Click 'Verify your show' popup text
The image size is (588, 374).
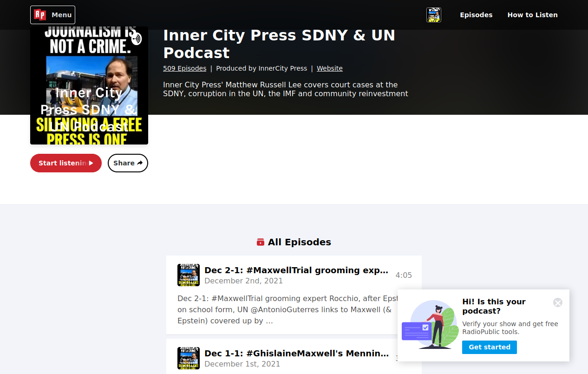tap(510, 328)
